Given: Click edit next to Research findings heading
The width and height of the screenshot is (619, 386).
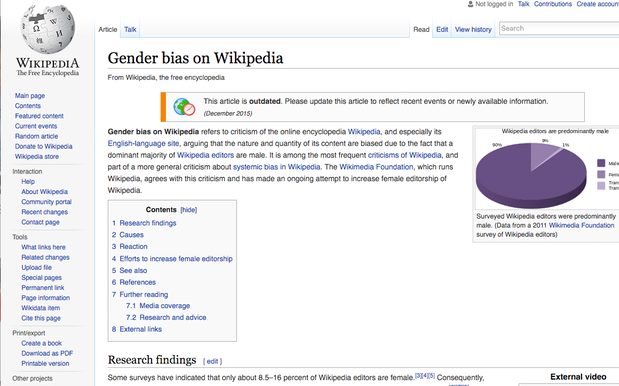Looking at the screenshot, I should 212,361.
